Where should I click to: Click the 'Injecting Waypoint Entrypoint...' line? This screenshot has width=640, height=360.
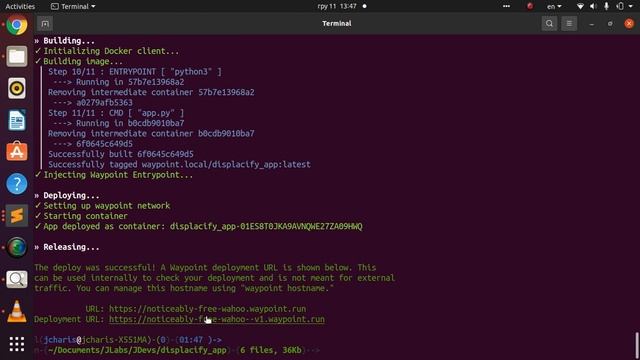tap(114, 175)
